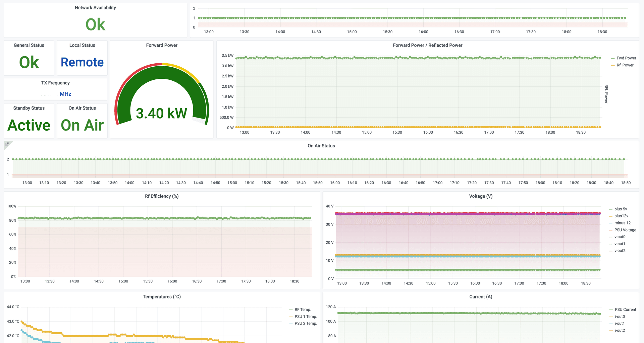This screenshot has width=644, height=343.
Task: Click the green Fwd Power legend line marker
Action: [x=613, y=58]
